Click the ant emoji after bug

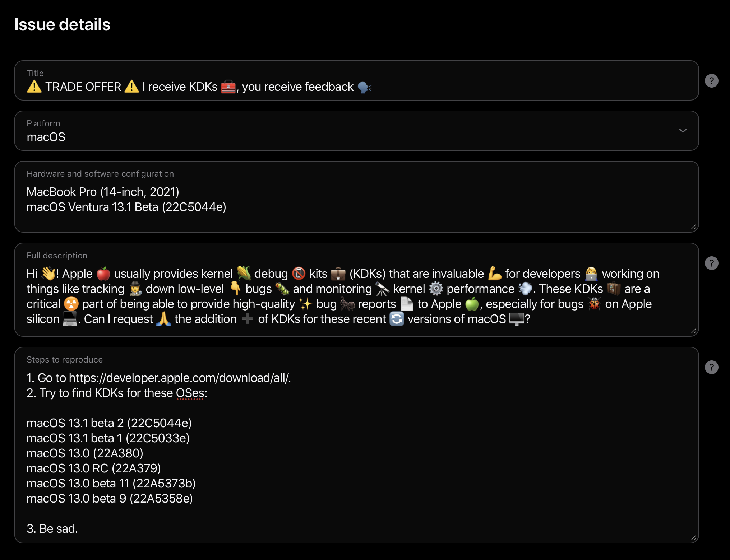(347, 304)
